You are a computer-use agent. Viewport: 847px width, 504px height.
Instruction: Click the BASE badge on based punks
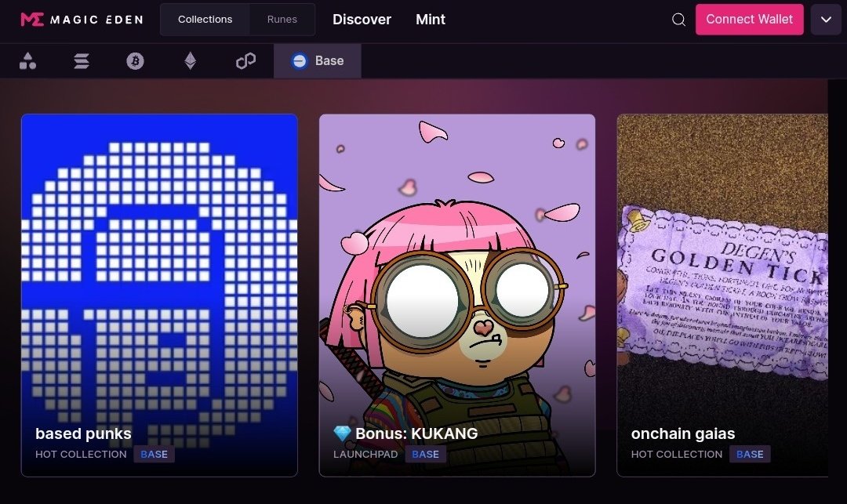tap(154, 455)
